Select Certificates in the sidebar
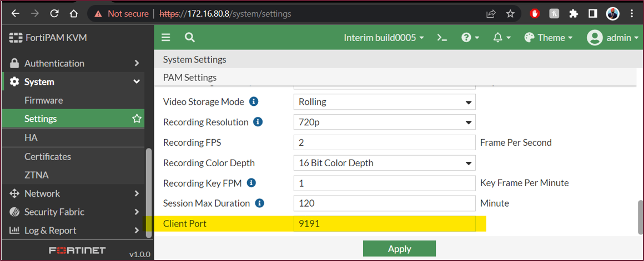644x261 pixels. [48, 156]
